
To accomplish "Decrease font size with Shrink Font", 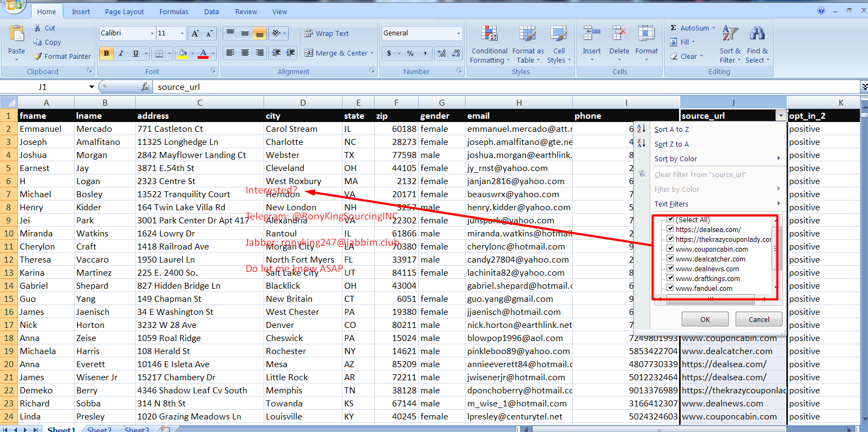I will (209, 33).
